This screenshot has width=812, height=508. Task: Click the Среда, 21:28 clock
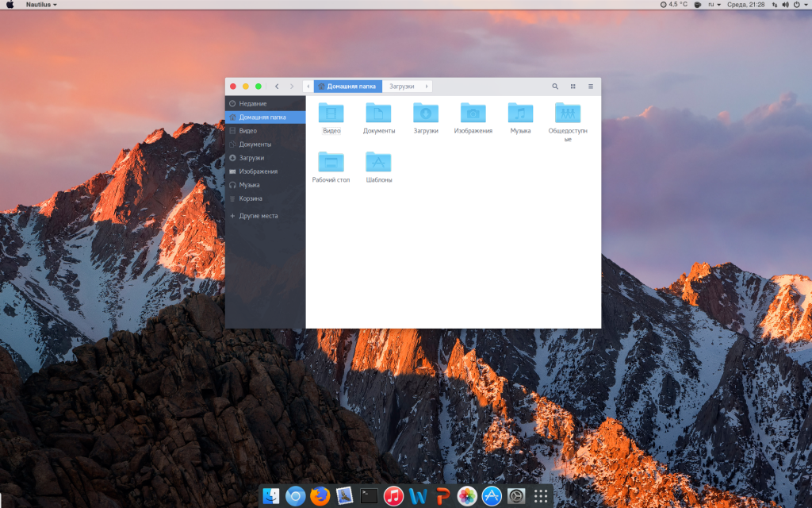coord(745,5)
